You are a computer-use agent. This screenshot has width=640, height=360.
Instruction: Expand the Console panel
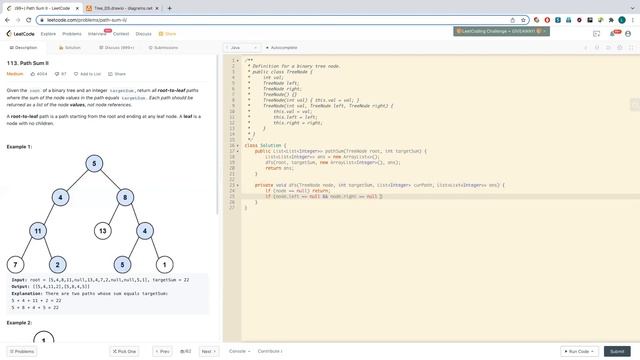point(240,351)
